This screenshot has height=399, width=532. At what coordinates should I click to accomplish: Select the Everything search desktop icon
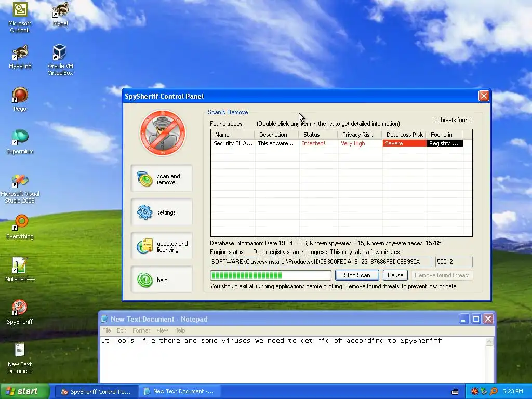(x=20, y=227)
